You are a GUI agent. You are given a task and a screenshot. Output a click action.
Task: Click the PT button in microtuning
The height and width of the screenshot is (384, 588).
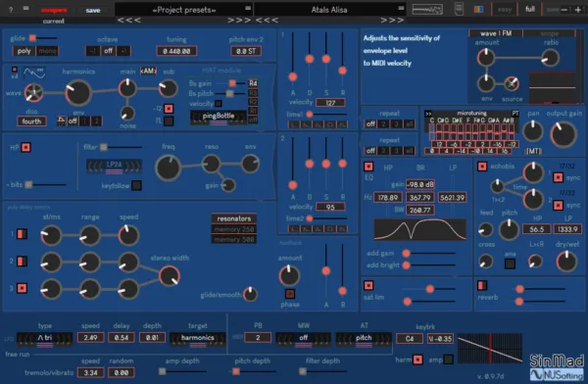coord(515,114)
